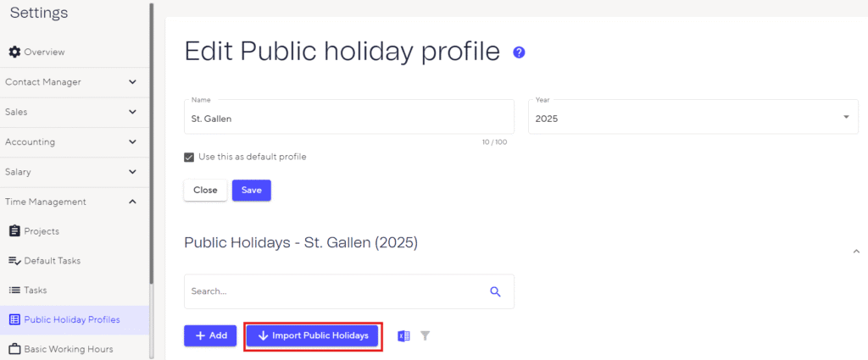
Task: Click the Excel export icon
Action: [403, 336]
